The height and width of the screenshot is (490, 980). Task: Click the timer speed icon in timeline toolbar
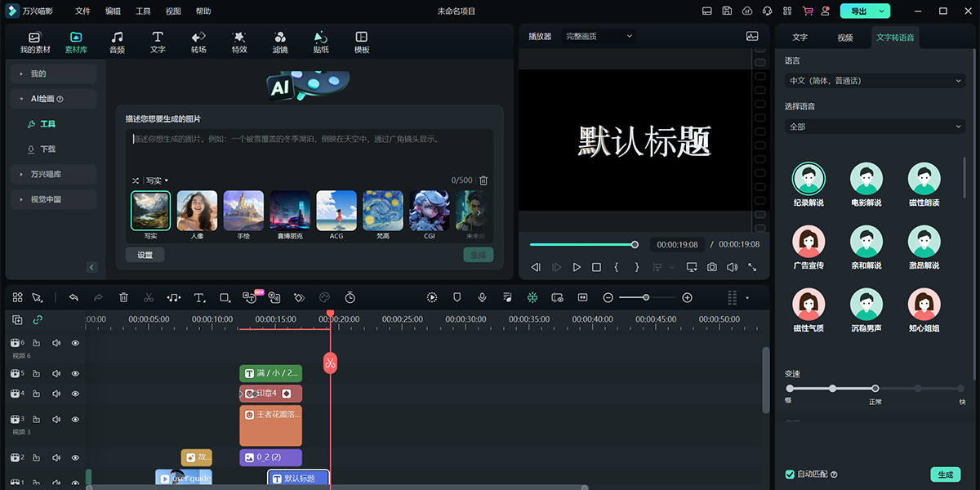tap(350, 298)
